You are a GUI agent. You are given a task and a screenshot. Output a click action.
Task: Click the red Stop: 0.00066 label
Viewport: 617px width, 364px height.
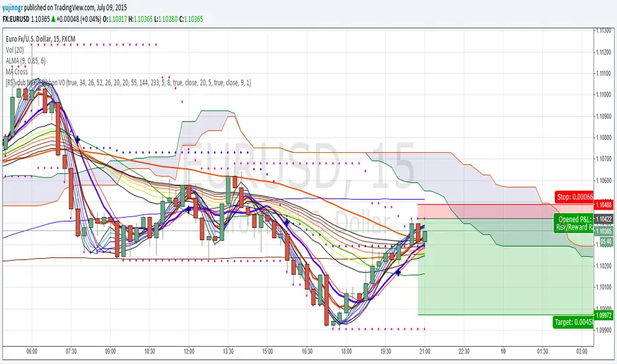click(x=574, y=197)
